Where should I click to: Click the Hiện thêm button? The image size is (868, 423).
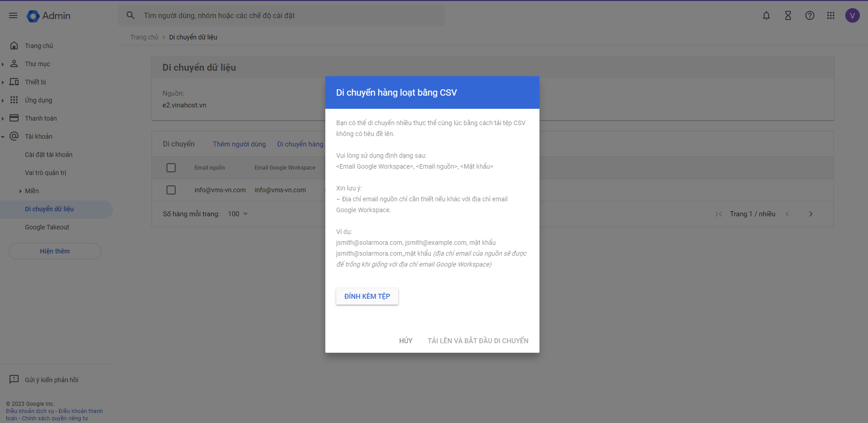click(x=55, y=251)
